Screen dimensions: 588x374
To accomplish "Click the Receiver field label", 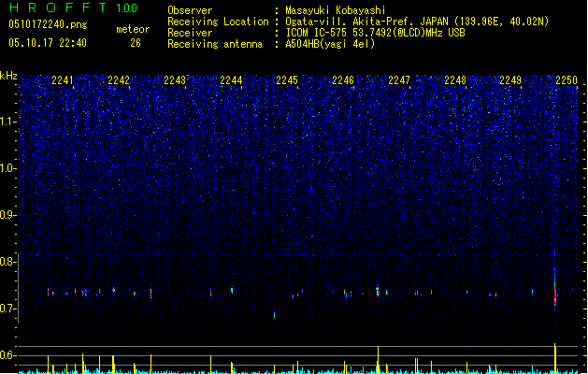I will (190, 33).
